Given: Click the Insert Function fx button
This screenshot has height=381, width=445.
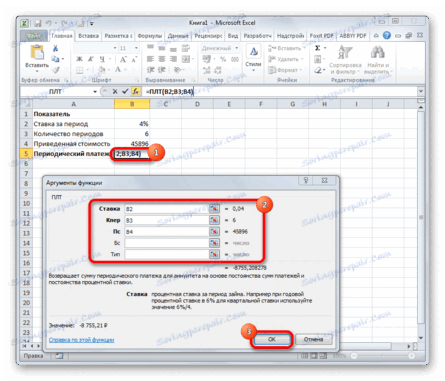Looking at the screenshot, I should [x=136, y=91].
